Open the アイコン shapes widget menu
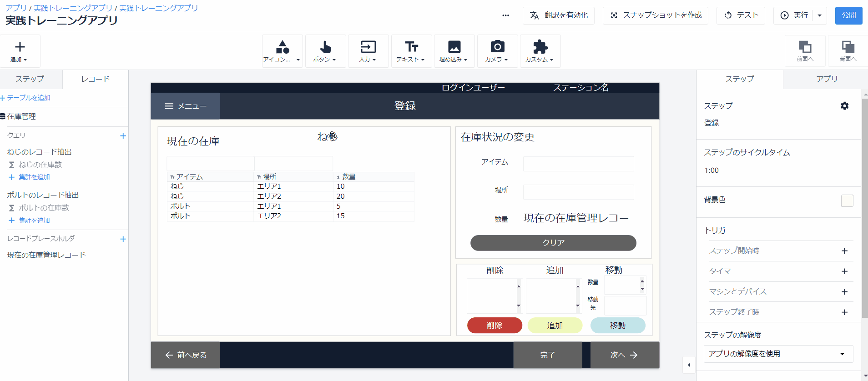 coord(282,51)
